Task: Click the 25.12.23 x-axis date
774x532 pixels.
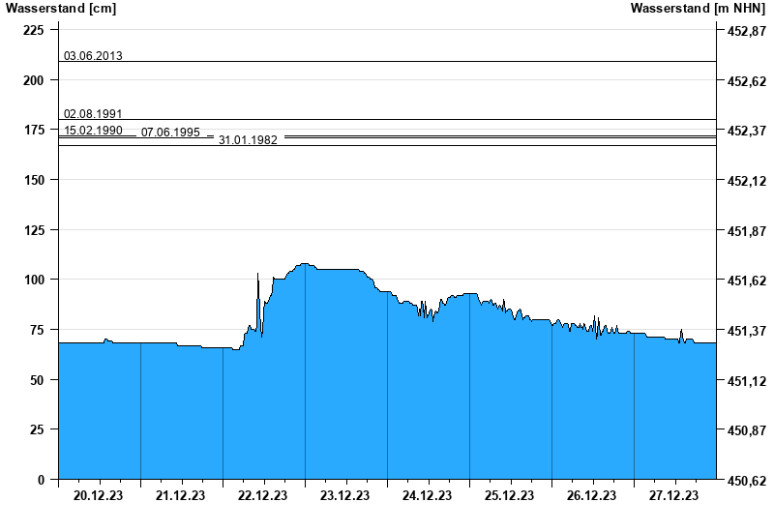Action: point(510,495)
